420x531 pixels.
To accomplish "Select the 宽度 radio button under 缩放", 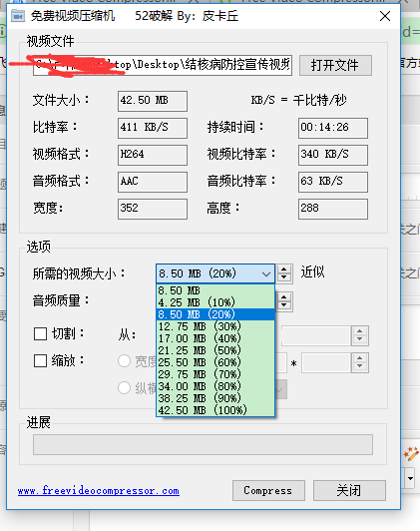I will pyautogui.click(x=125, y=361).
